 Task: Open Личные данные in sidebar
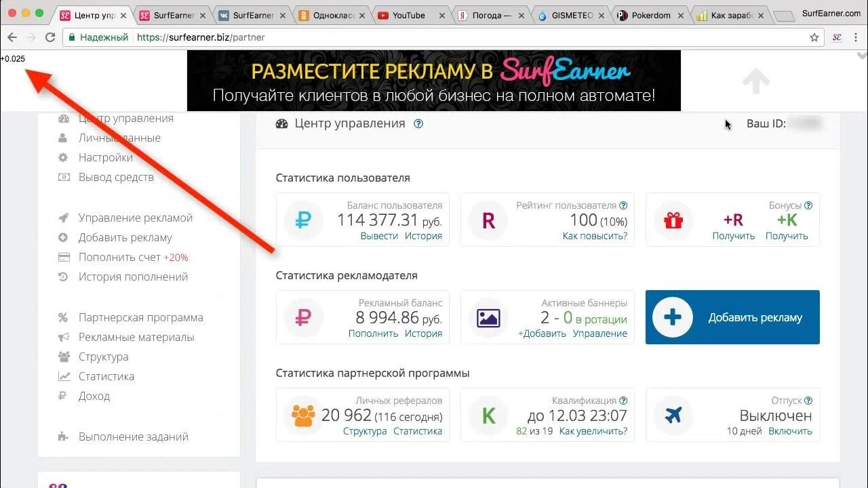click(119, 138)
